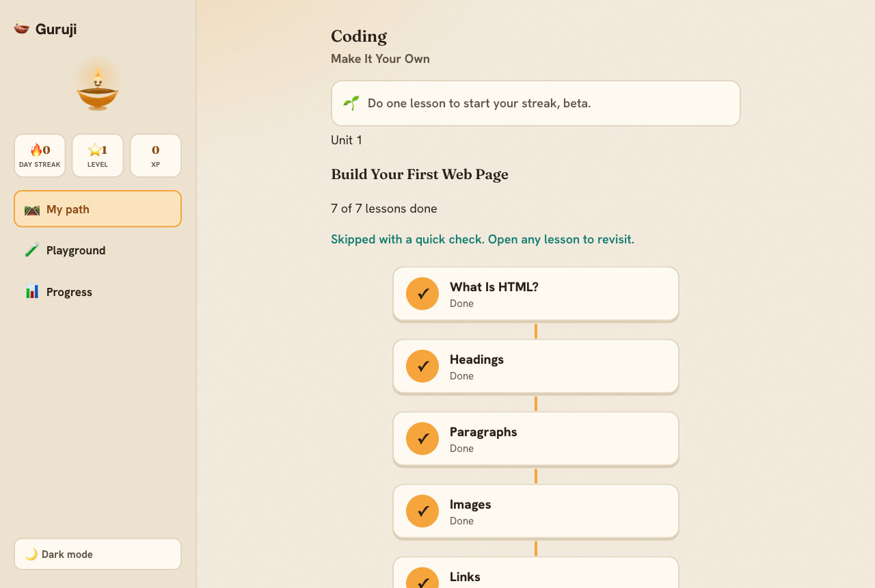The height and width of the screenshot is (588, 875).
Task: Open the Images lesson
Action: tap(536, 511)
